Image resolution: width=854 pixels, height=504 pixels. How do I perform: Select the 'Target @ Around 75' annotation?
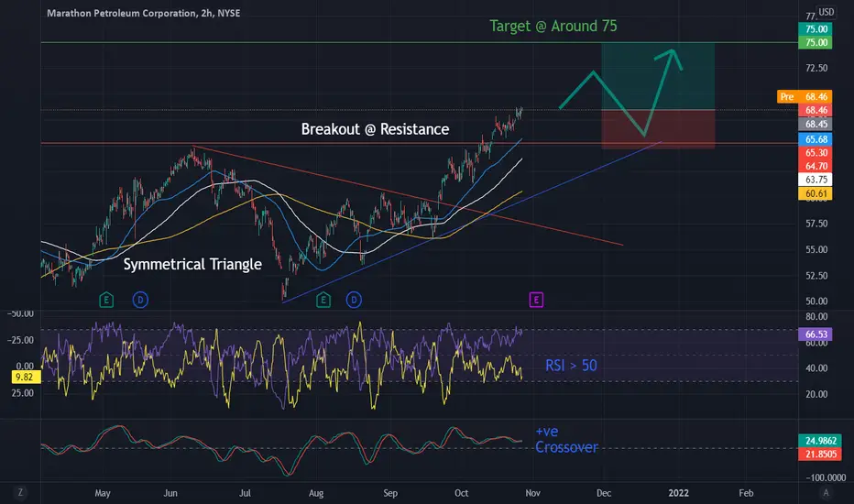pos(553,27)
